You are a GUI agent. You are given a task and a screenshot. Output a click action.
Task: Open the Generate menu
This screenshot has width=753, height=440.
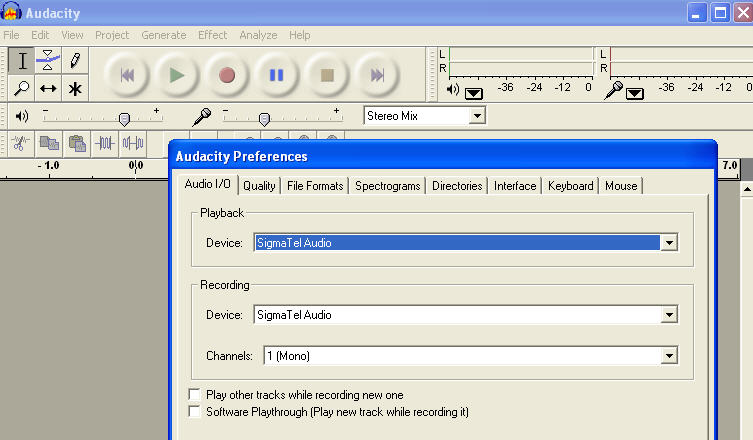pyautogui.click(x=164, y=35)
